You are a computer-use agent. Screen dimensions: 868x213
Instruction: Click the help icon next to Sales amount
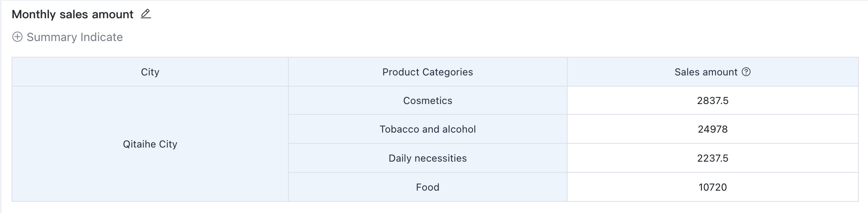click(746, 72)
